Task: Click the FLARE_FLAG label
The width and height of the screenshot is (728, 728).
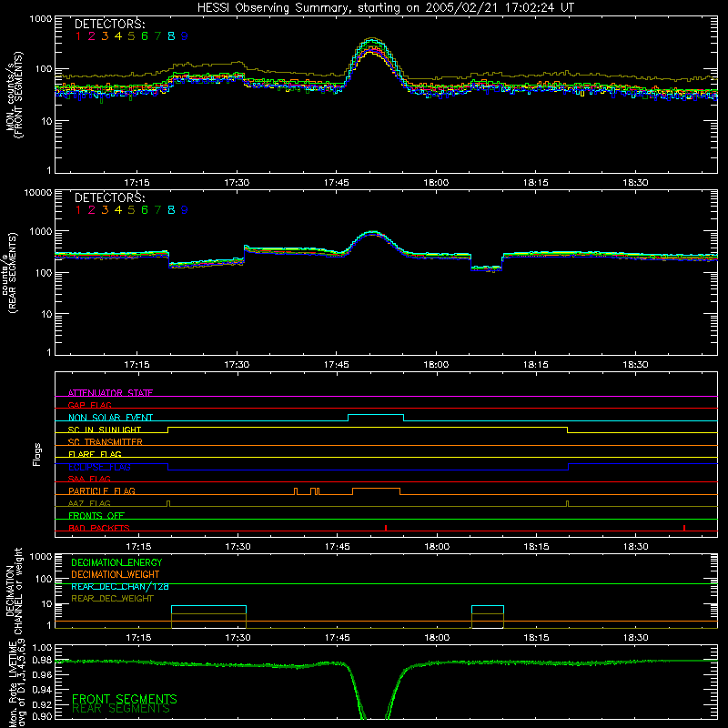Action: (95, 454)
